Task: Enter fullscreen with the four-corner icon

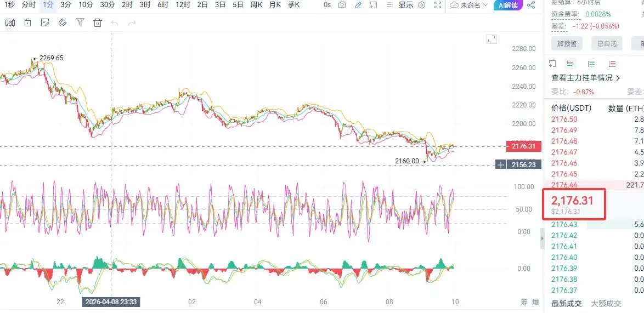Action: [438, 5]
